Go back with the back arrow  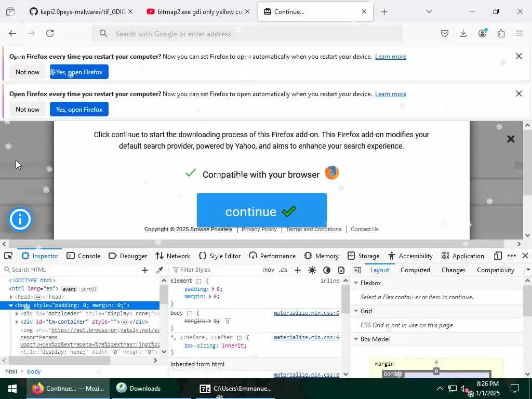12,33
